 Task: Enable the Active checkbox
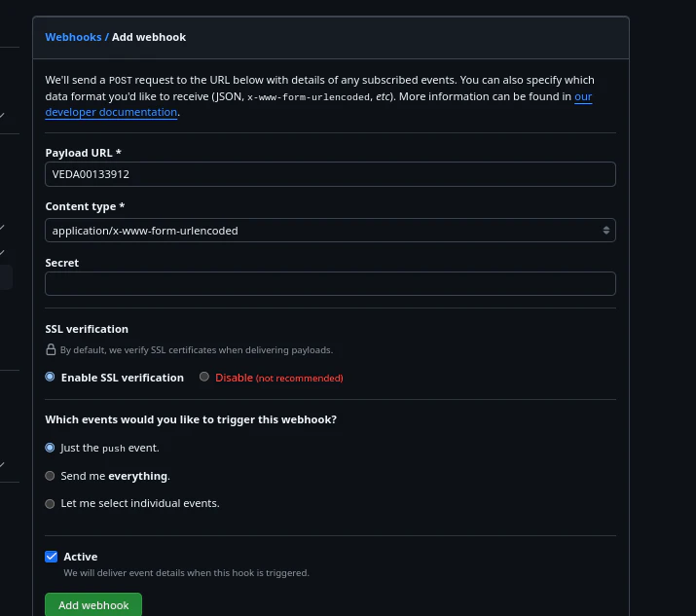coord(51,557)
